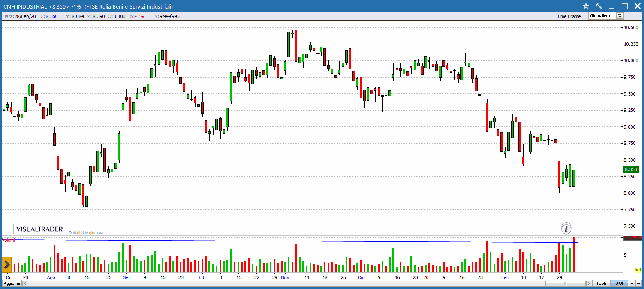
Task: Click the Dati di fine giornata note
Action: (86, 232)
